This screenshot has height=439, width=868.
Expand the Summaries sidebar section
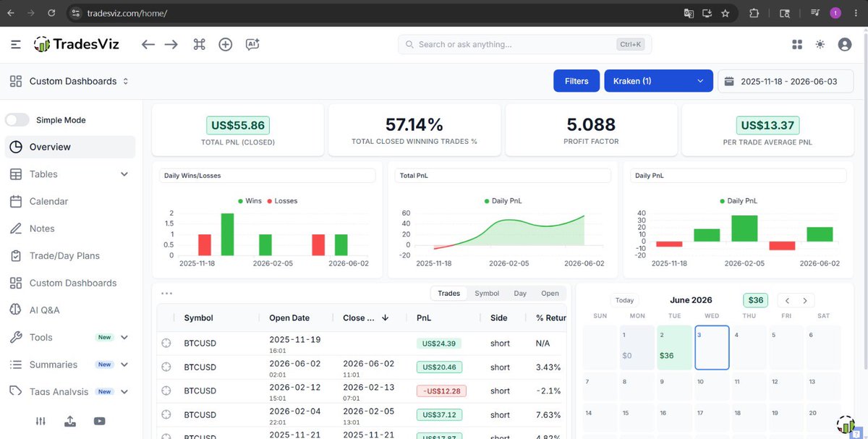click(x=124, y=365)
